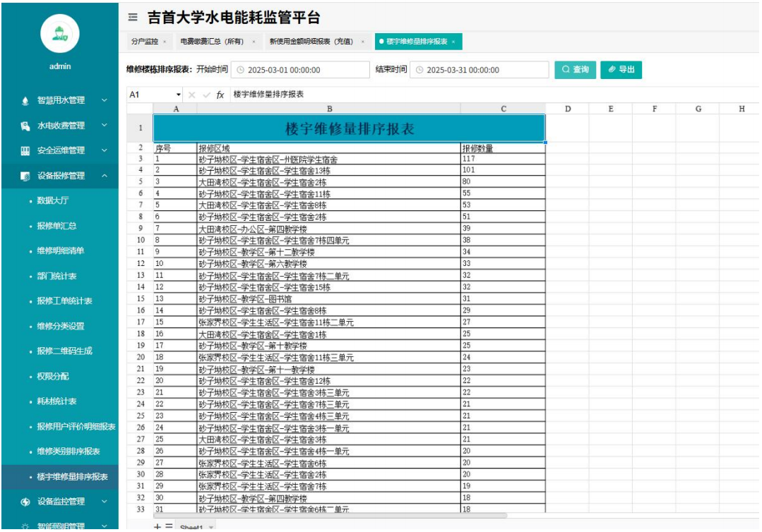
Task: Close the 分户监控 tab
Action: pyautogui.click(x=165, y=42)
